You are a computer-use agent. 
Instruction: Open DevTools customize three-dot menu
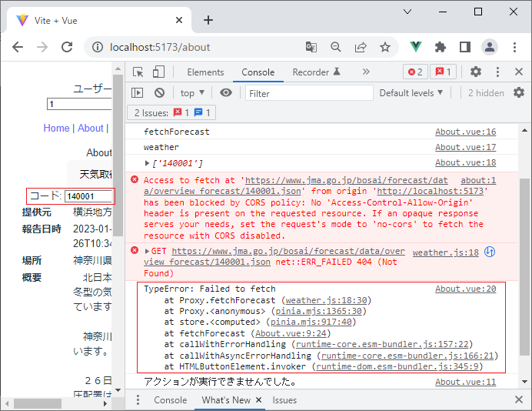point(497,72)
